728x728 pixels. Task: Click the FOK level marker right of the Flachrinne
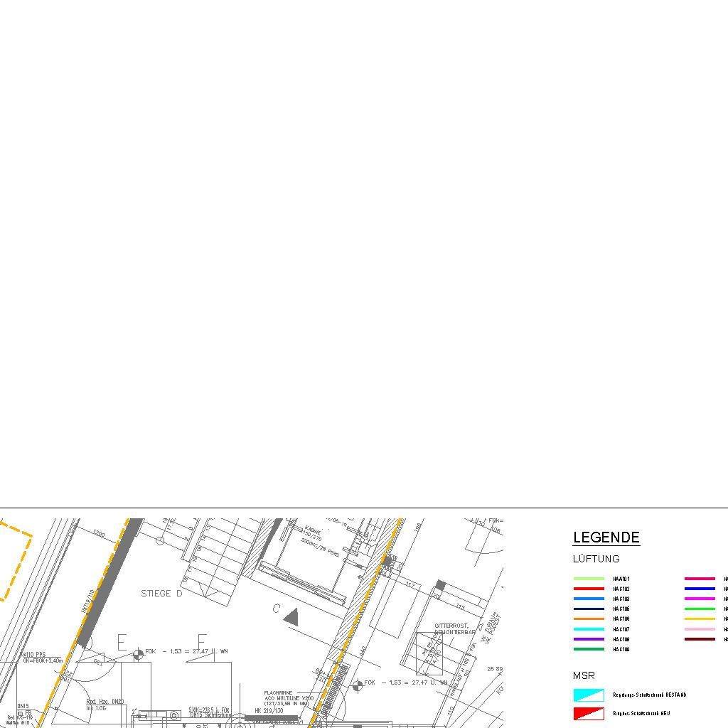click(x=355, y=683)
